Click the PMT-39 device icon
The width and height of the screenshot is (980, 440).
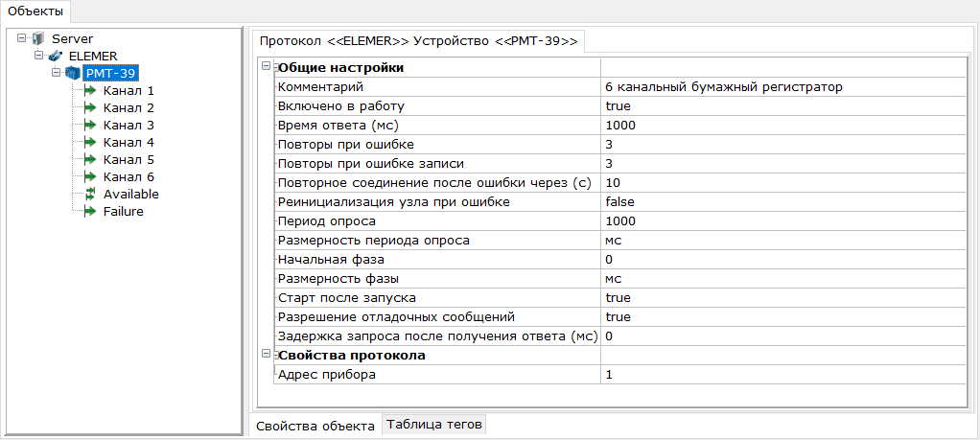click(x=72, y=73)
